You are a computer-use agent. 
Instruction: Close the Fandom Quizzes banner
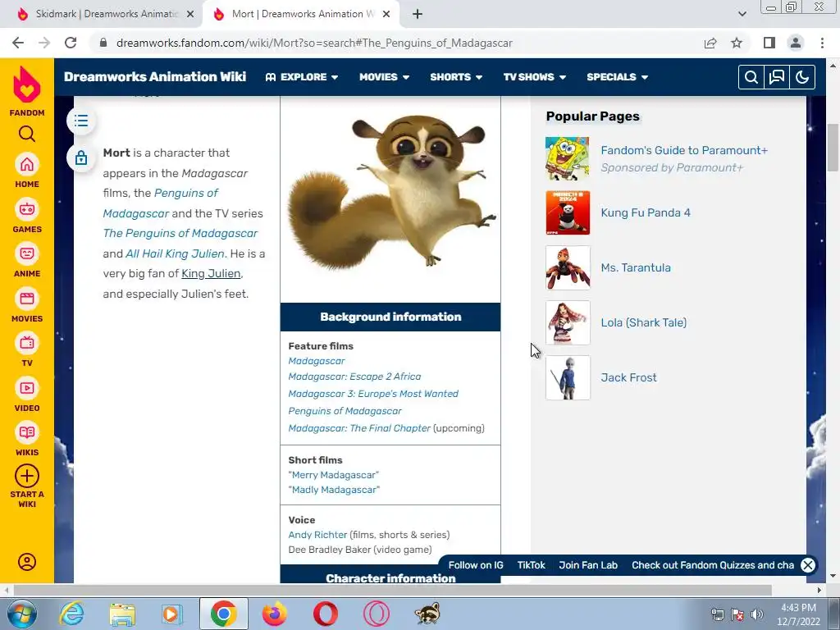coord(808,565)
